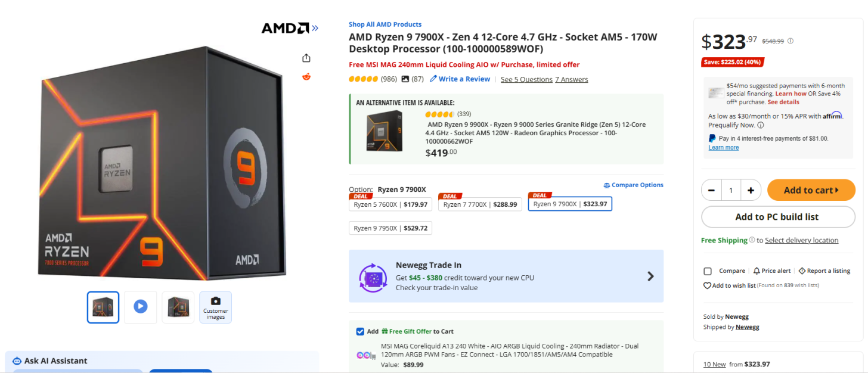Select the Ryzen 9 7950X option
This screenshot has height=373, width=868.
click(390, 228)
